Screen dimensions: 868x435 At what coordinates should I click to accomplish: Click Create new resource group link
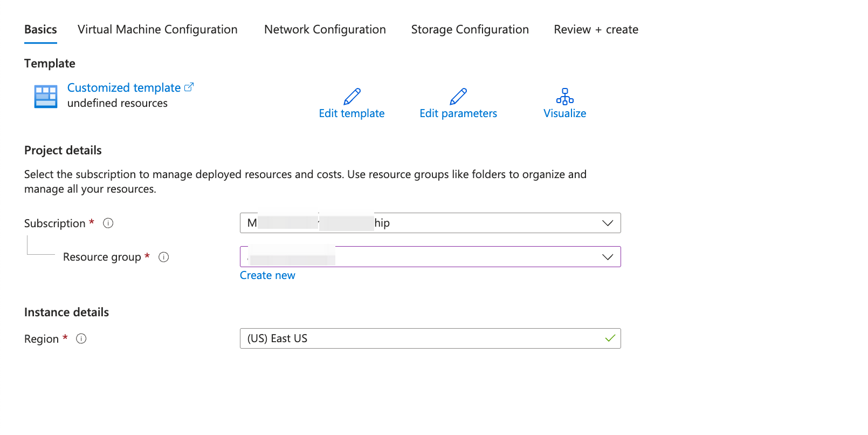(267, 276)
